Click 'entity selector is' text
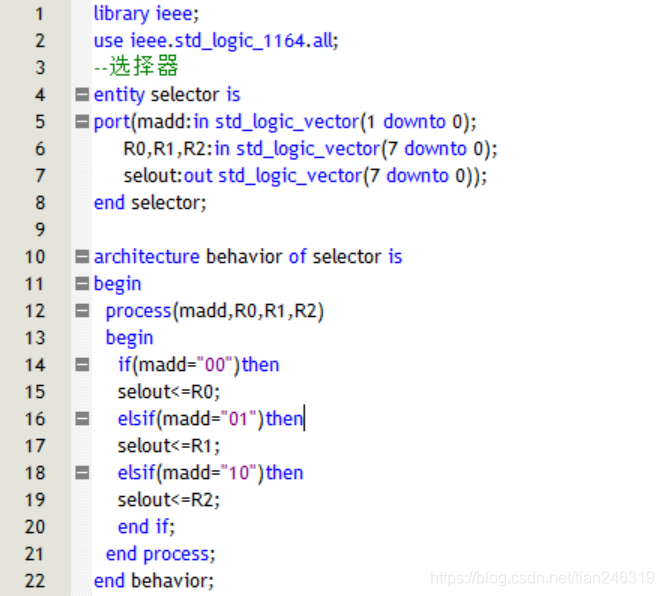Viewport: 664px width, 596px height. click(x=167, y=95)
